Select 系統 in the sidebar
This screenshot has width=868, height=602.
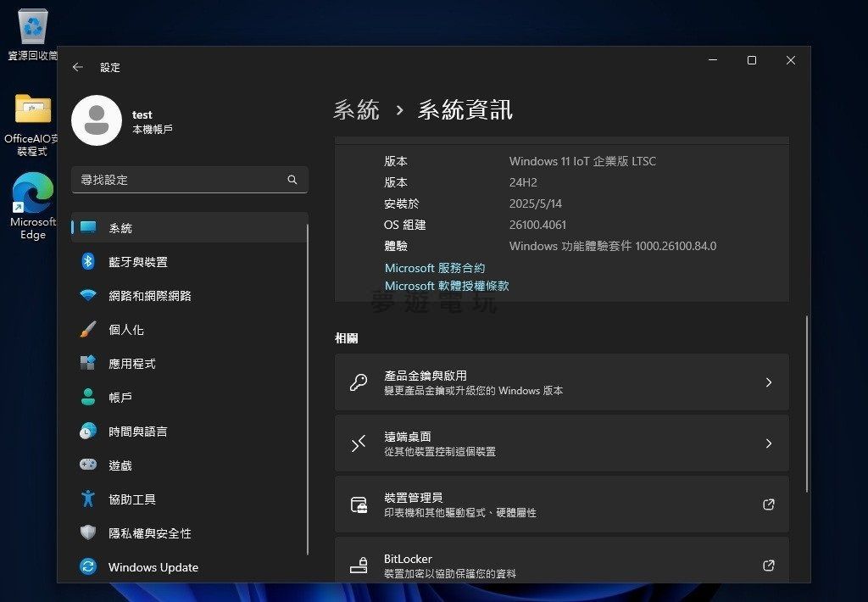coord(120,228)
